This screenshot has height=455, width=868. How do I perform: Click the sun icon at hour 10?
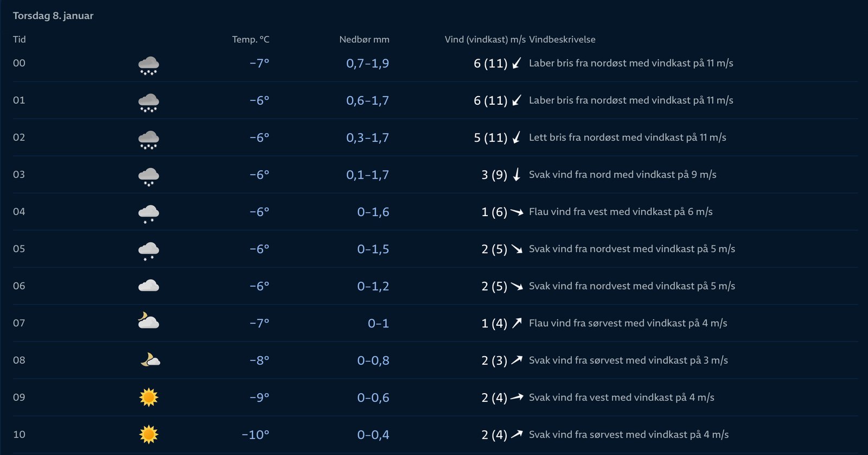click(x=149, y=434)
